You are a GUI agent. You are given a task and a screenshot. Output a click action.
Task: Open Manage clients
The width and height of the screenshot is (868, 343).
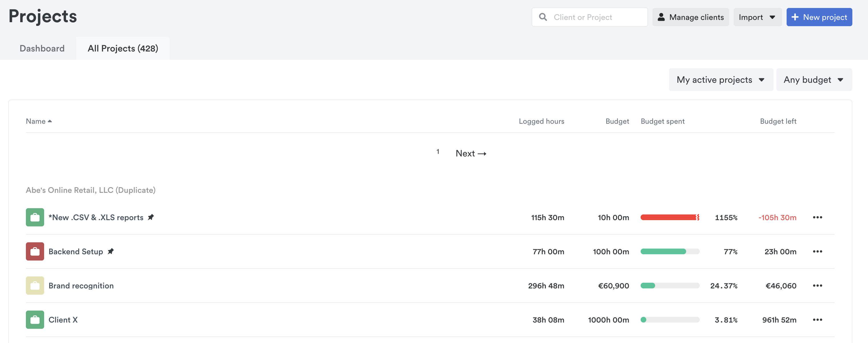(x=690, y=17)
